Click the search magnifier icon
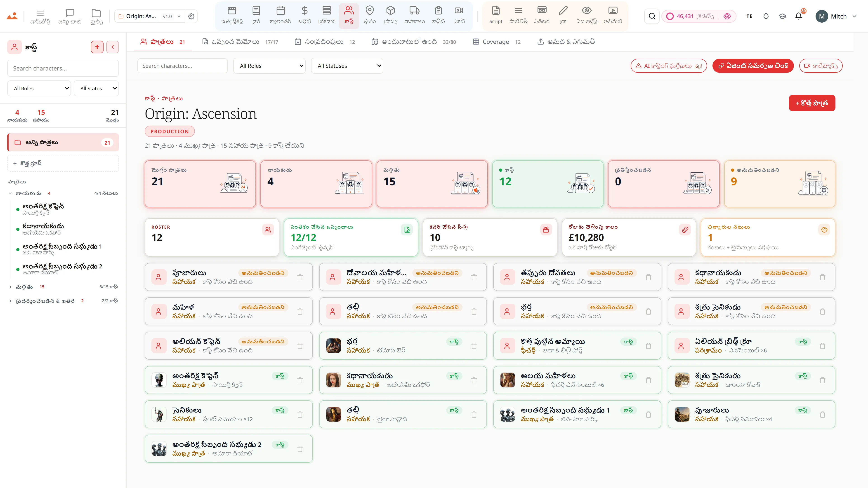Viewport: 868px width, 488px height. click(x=652, y=16)
